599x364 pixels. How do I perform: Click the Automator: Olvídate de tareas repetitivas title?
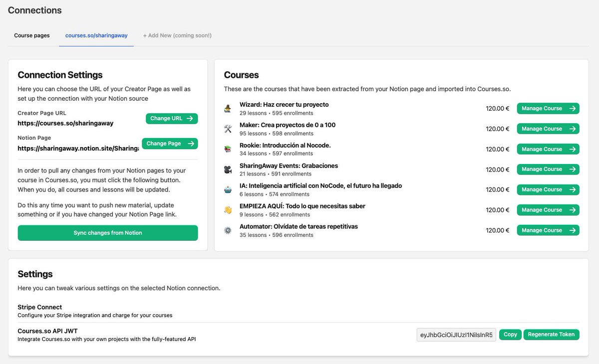pyautogui.click(x=299, y=227)
